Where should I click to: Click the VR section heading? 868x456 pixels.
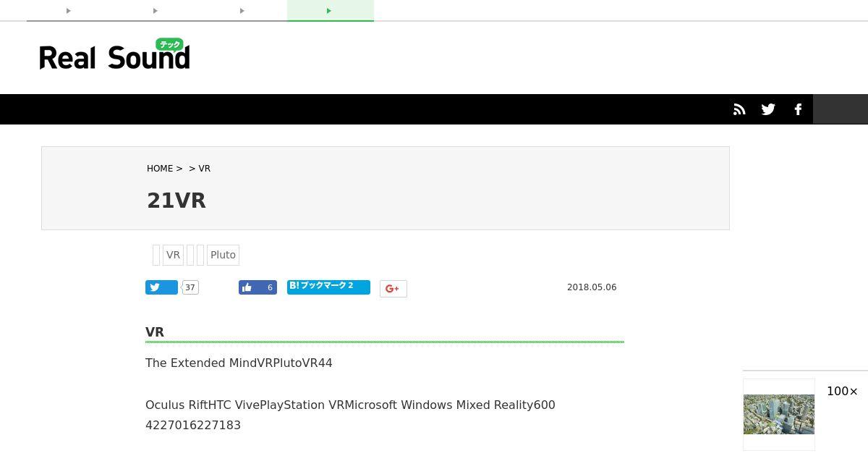tap(155, 332)
